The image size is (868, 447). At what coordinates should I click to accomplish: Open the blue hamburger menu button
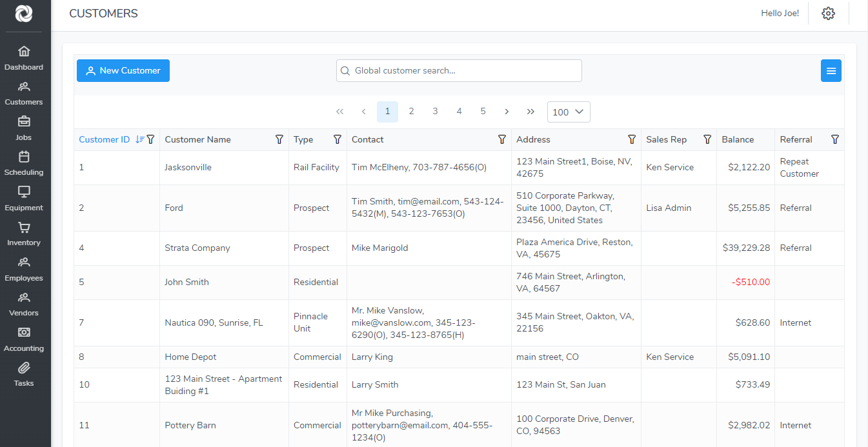pos(831,71)
